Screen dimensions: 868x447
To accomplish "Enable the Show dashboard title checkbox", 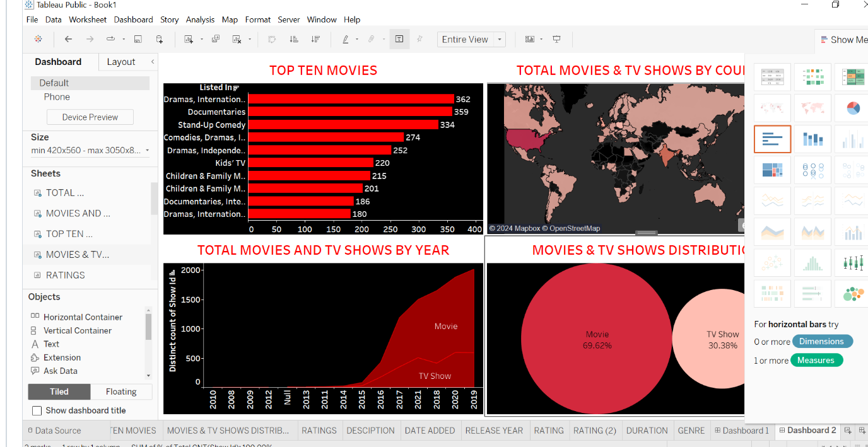I will click(37, 410).
